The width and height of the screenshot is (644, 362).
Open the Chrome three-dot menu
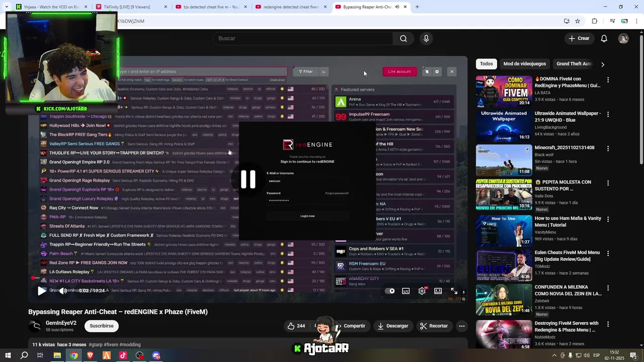pos(637,21)
